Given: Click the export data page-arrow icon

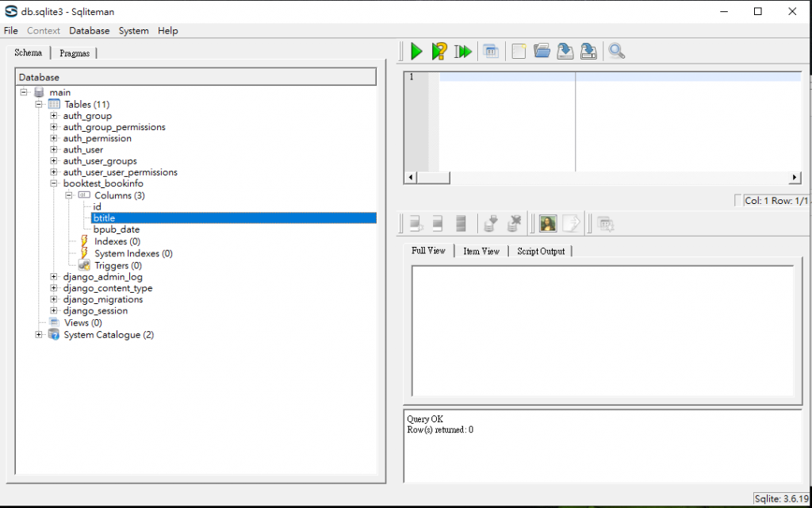Looking at the screenshot, I should pyautogui.click(x=572, y=224).
